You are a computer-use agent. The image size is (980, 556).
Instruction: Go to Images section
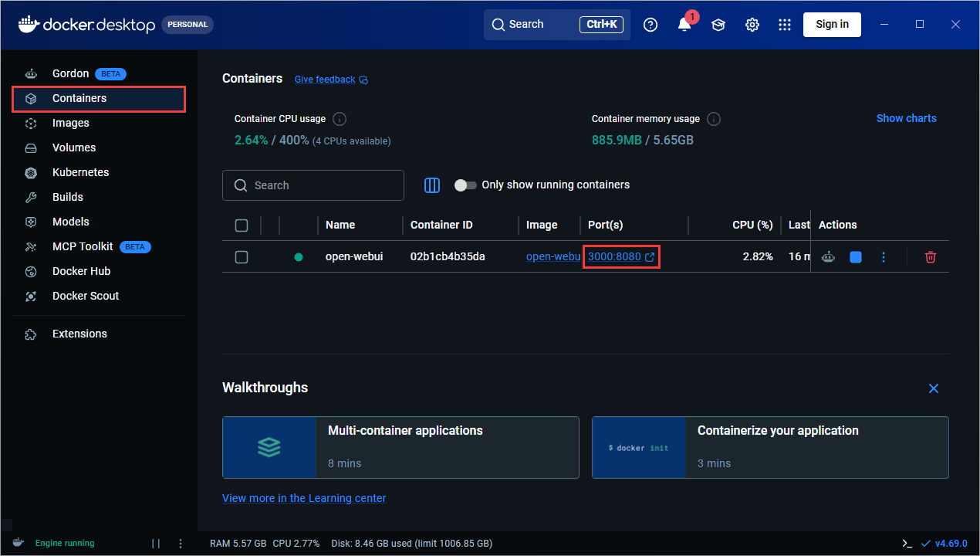pyautogui.click(x=99, y=123)
